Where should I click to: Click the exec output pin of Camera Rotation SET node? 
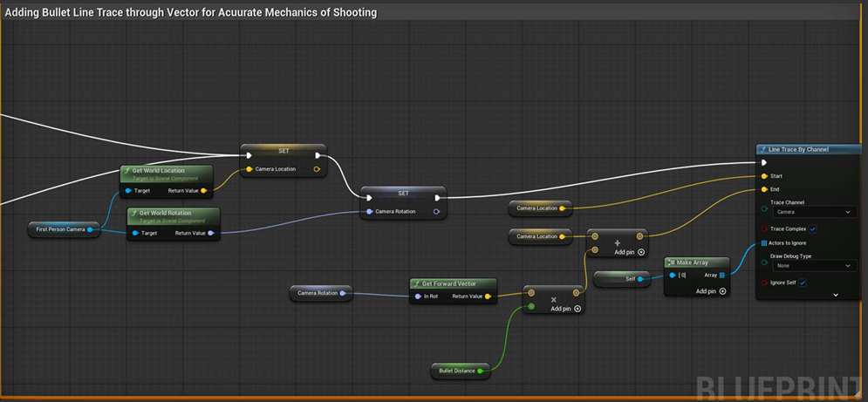438,198
